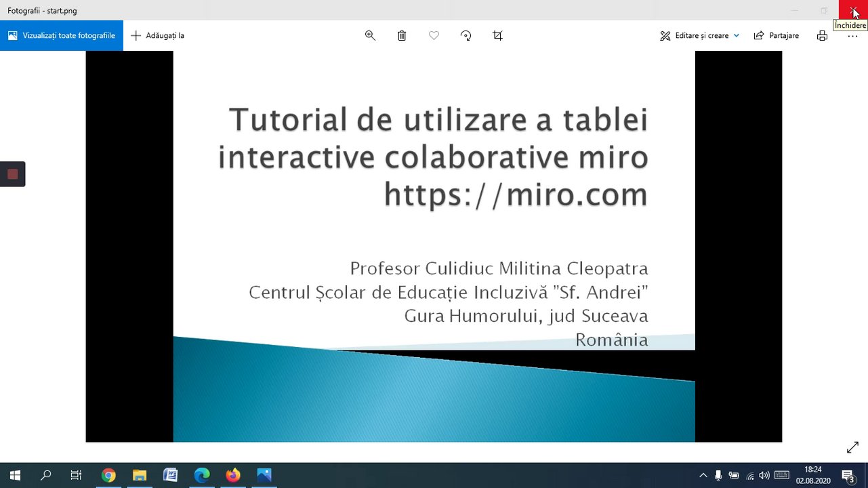Close the Photos window with Închidere
This screenshot has height=488, width=868.
pos(854,10)
